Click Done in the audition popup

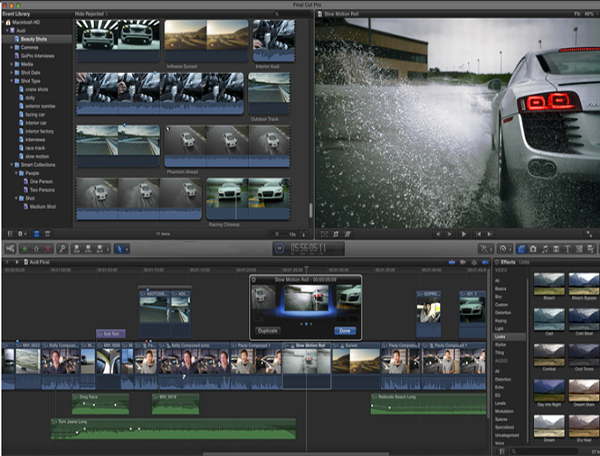[x=345, y=331]
